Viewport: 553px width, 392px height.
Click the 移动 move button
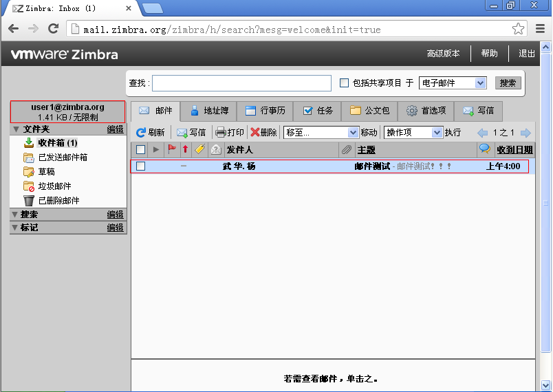pos(369,133)
